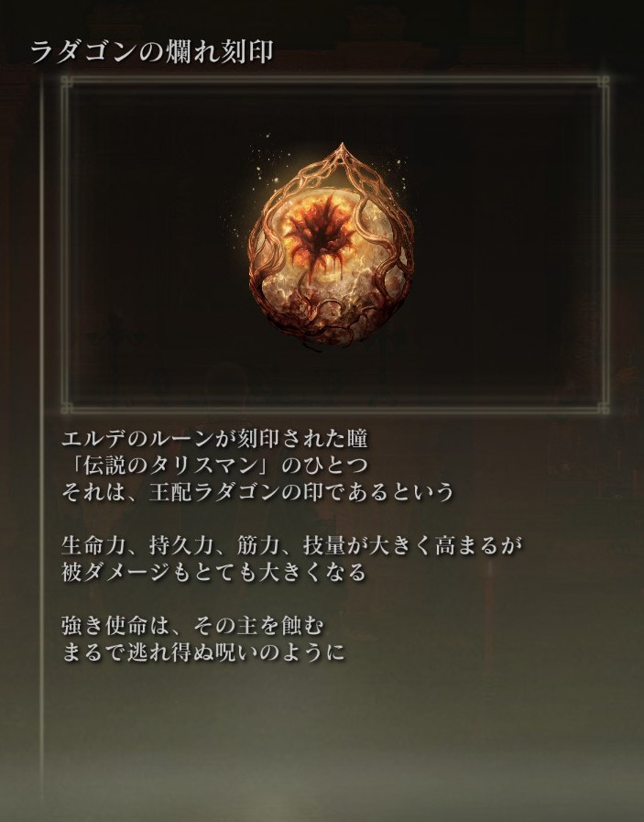Screen dimensions: 644x822
Task: Click the title ラダゴンの爛れ刻印
Action: point(152,53)
